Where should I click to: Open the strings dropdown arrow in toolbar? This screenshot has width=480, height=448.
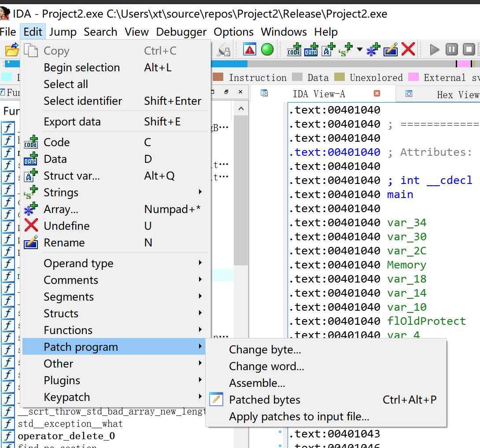[x=360, y=50]
